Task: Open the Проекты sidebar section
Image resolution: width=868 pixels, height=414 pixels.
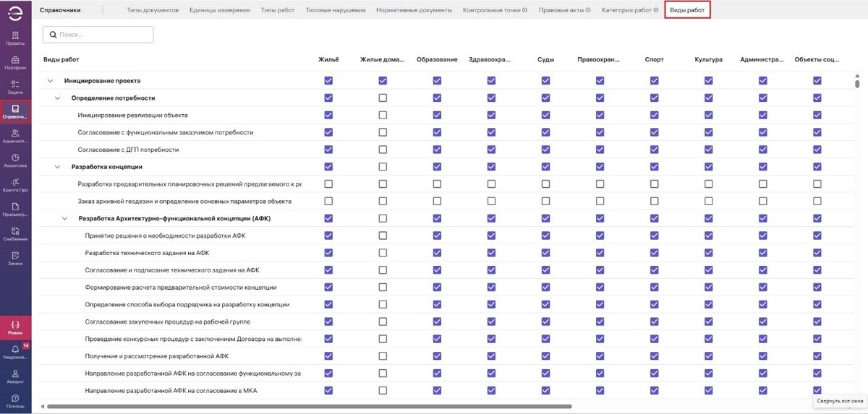Action: click(15, 38)
